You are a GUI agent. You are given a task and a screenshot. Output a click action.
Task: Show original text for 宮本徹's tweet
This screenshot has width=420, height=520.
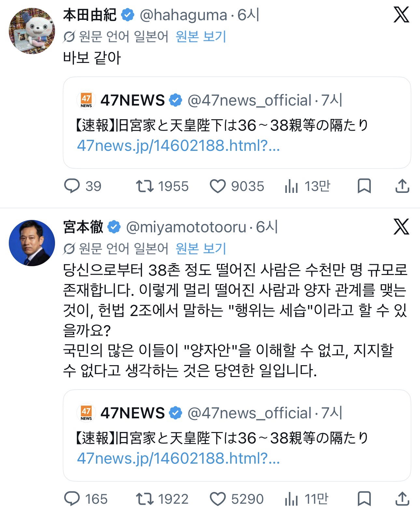click(201, 249)
